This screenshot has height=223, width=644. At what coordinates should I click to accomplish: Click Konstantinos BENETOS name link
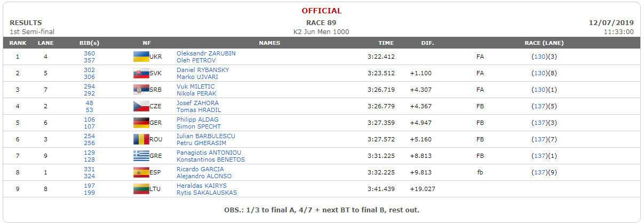click(x=211, y=160)
